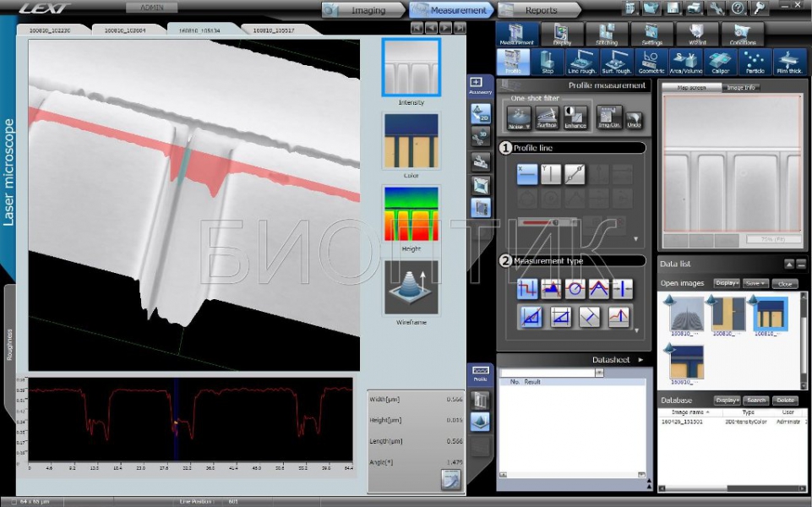Select the Color view thumbnail

point(411,141)
